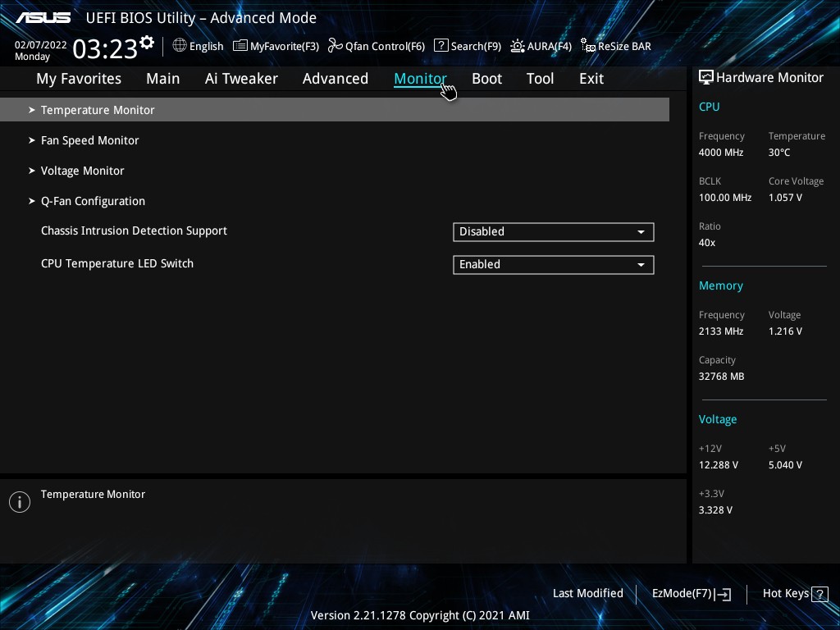Open the Advanced tab
840x630 pixels.
click(336, 79)
